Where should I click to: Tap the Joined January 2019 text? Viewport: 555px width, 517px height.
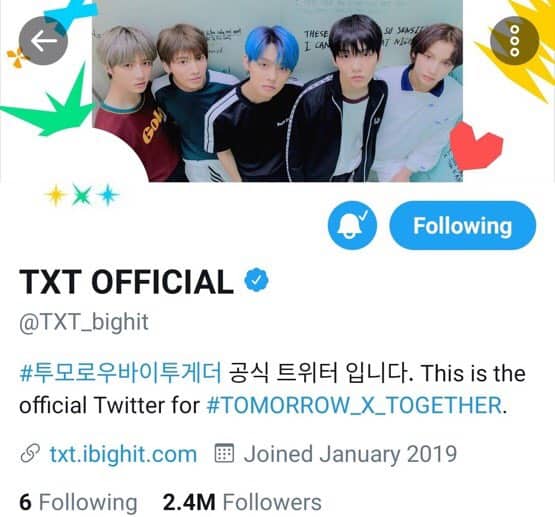[x=350, y=454]
